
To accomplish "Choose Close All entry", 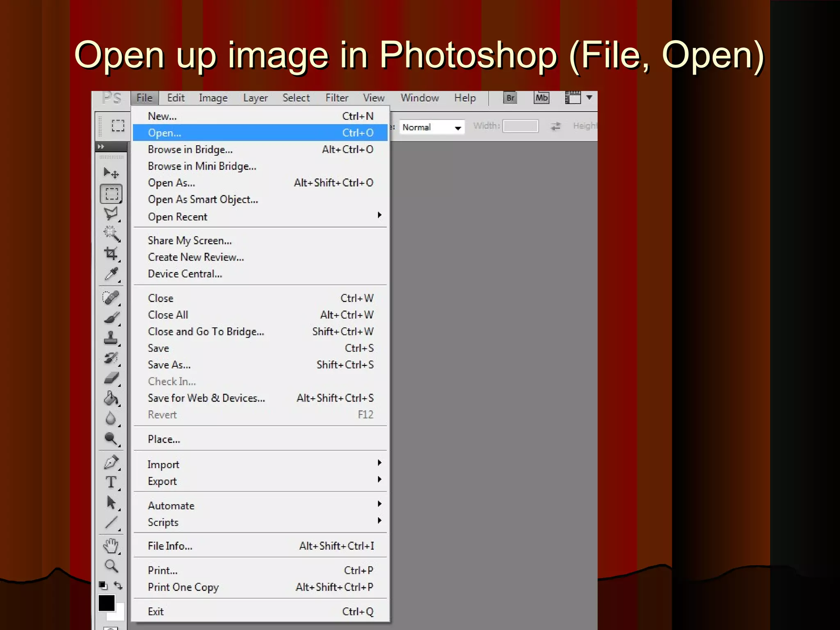I will (260, 315).
